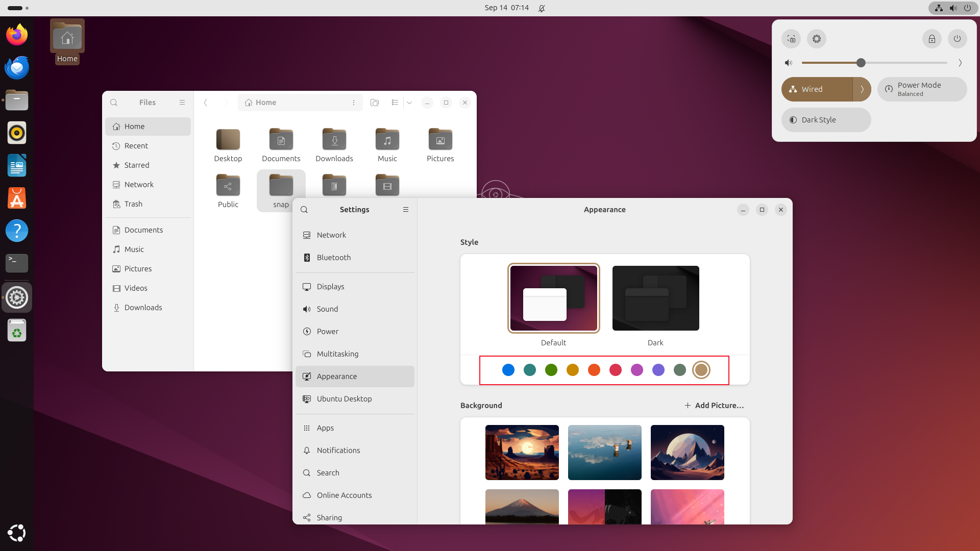Toggle Dark Style from quick settings
The width and height of the screenshot is (980, 551).
pyautogui.click(x=826, y=120)
